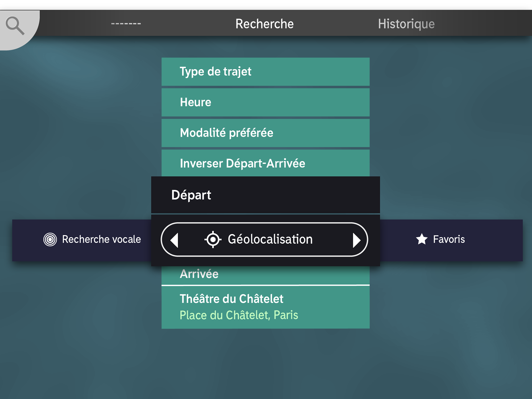Choose Modalité préférée option
This screenshot has width=532, height=399.
tap(265, 133)
